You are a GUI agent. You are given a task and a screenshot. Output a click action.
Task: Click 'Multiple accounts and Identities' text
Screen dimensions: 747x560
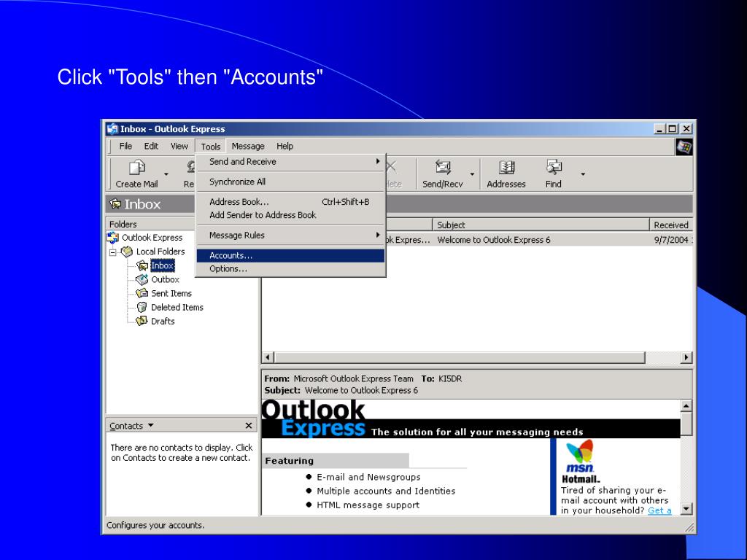(386, 491)
